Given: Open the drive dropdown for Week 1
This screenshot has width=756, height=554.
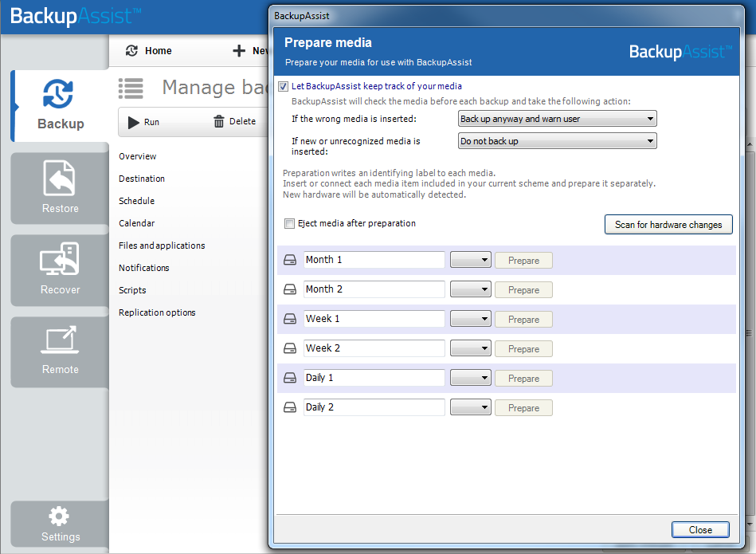Looking at the screenshot, I should point(470,319).
